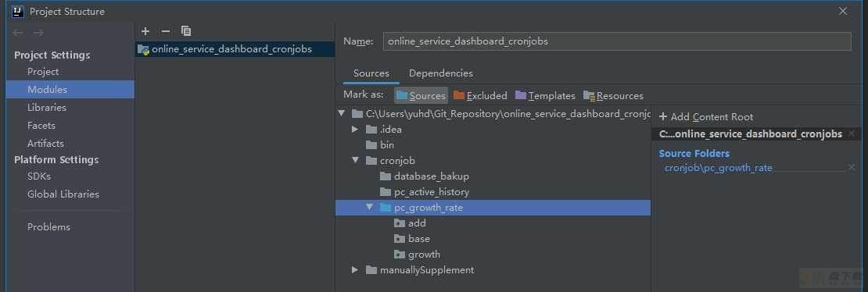The width and height of the screenshot is (868, 292).
Task: Remove selected module with minus icon
Action: pyautogui.click(x=166, y=31)
